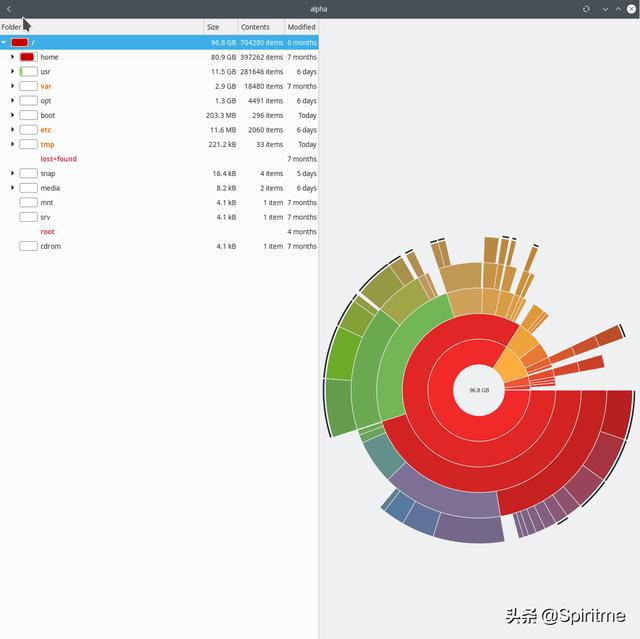Select the etc folder name
Viewport: 640px width, 639px height.
[46, 130]
